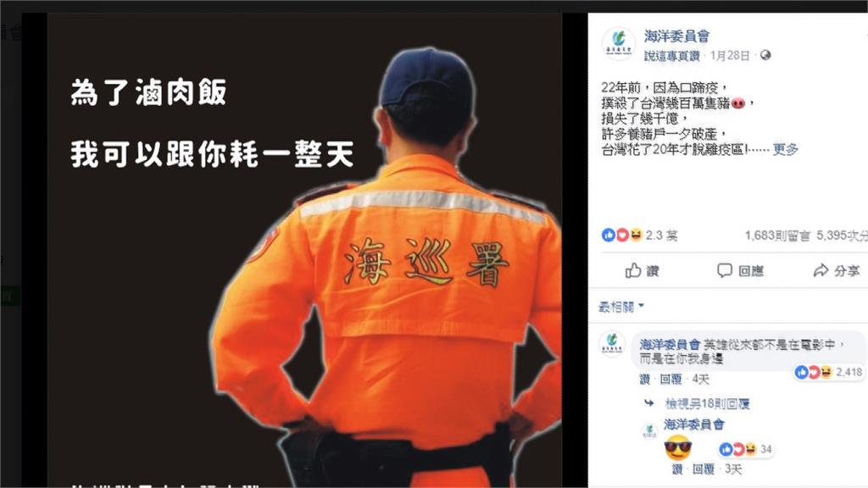Click the reply arrow beside 檢視另18則回覆
868x488 pixels.
649,403
